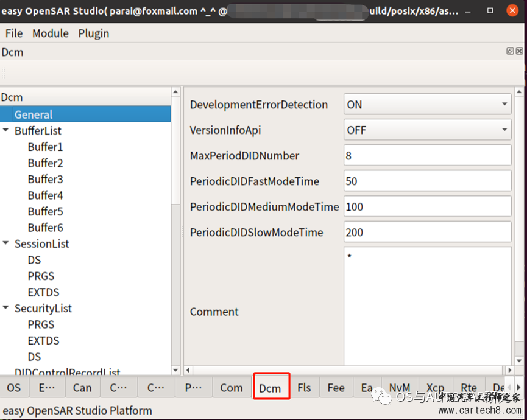Select DS under SecurityList
The height and width of the screenshot is (420, 527).
click(34, 357)
